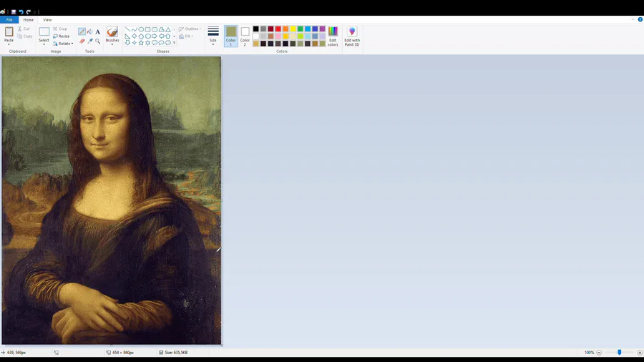
Task: Activate the Color 1 selector
Action: (x=231, y=36)
